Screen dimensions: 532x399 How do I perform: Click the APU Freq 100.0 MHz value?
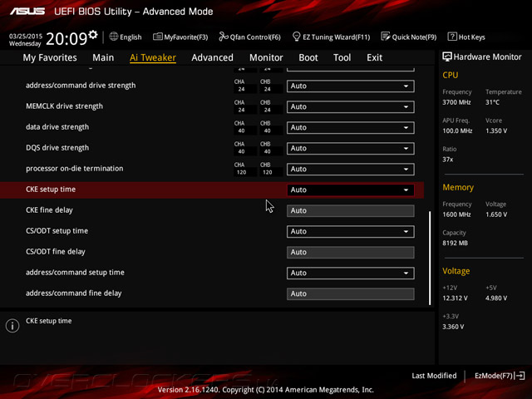click(x=457, y=131)
